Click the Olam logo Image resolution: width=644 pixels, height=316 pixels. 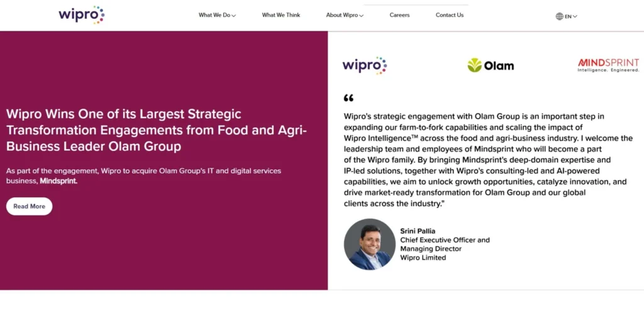pyautogui.click(x=491, y=66)
